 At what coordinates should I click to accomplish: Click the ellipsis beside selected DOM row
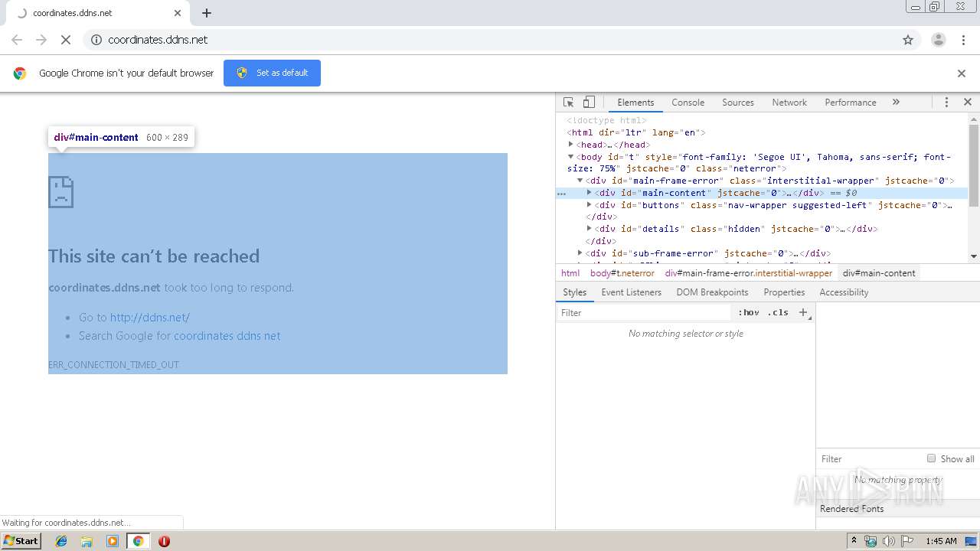(x=561, y=194)
